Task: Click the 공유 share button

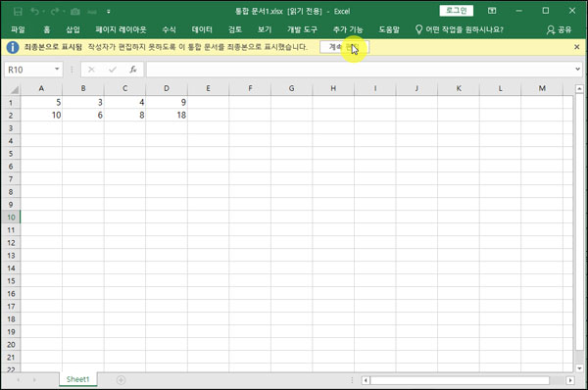Action: [559, 29]
